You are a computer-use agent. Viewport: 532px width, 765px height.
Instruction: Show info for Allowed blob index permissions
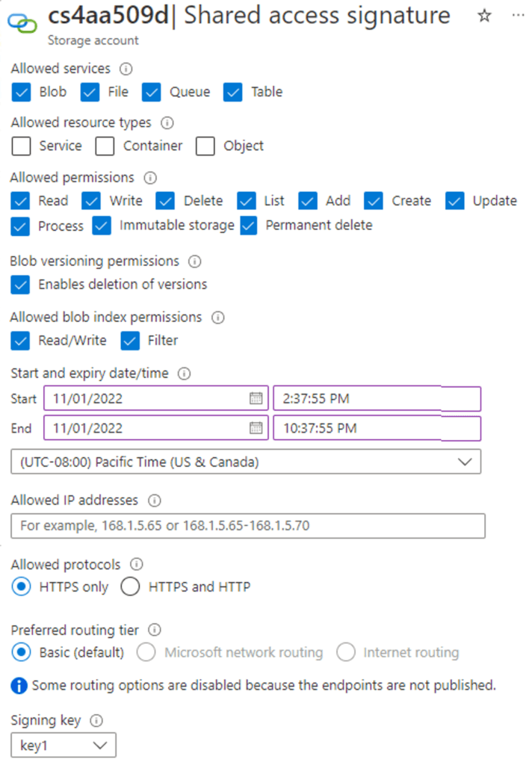[217, 318]
